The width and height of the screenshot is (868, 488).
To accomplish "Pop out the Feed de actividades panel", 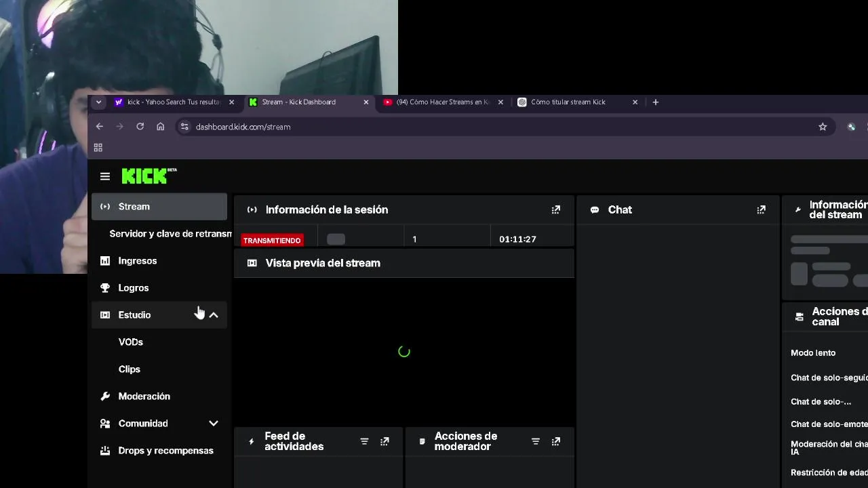I will 384,441.
